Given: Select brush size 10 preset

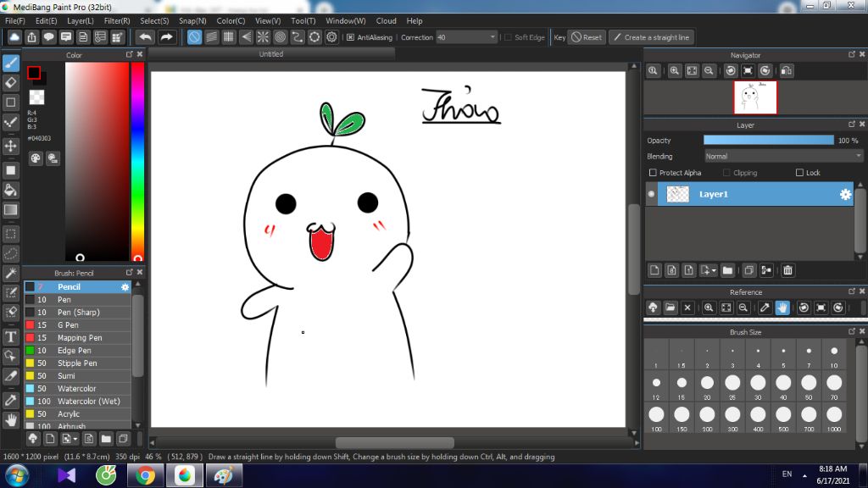Looking at the screenshot, I should coord(834,356).
